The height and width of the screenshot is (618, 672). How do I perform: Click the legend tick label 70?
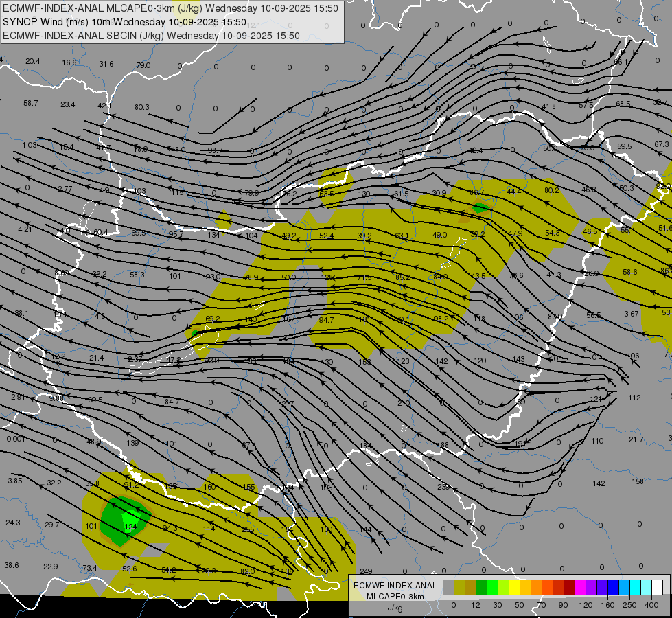[x=542, y=605]
